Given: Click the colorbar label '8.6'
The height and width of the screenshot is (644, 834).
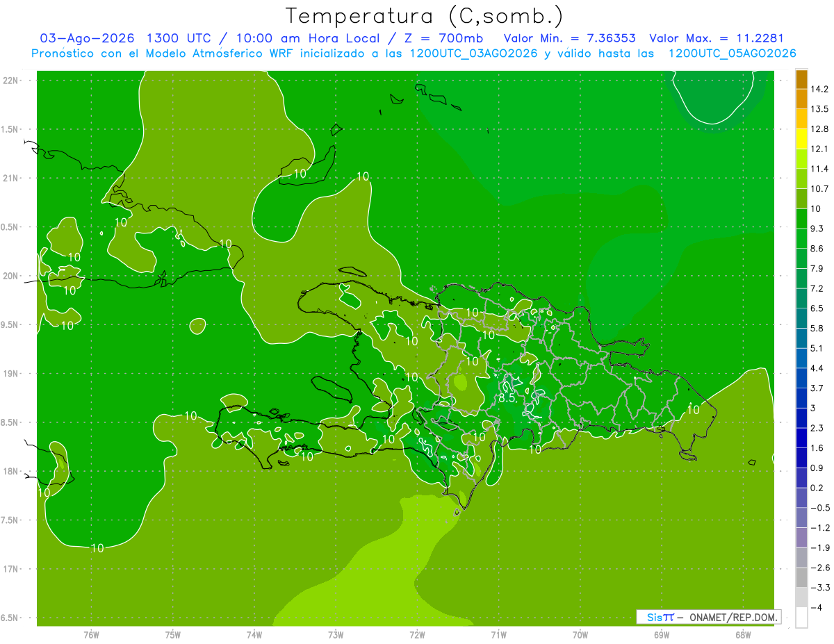Looking at the screenshot, I should coord(817,249).
